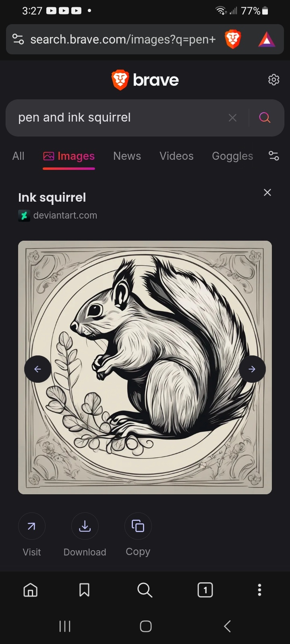Open the three-dot browser menu
The image size is (290, 644).
click(x=259, y=590)
